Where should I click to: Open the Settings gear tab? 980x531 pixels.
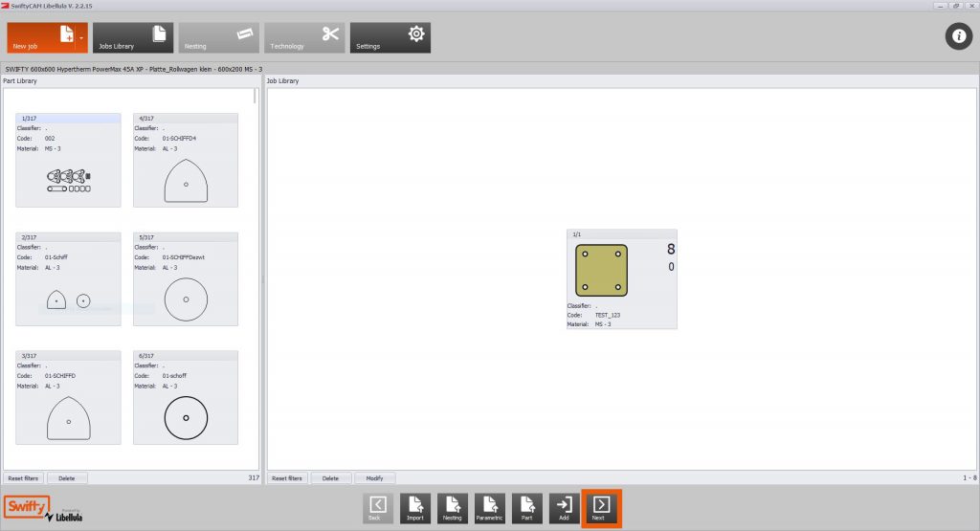[390, 38]
